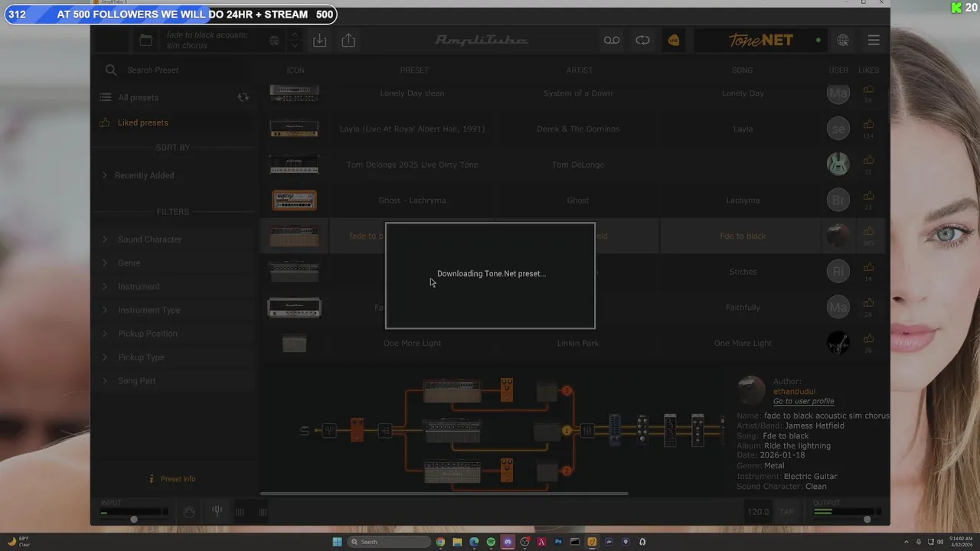Viewport: 980px width, 551px height.
Task: Click the input routing icon at chain start
Action: (x=305, y=431)
